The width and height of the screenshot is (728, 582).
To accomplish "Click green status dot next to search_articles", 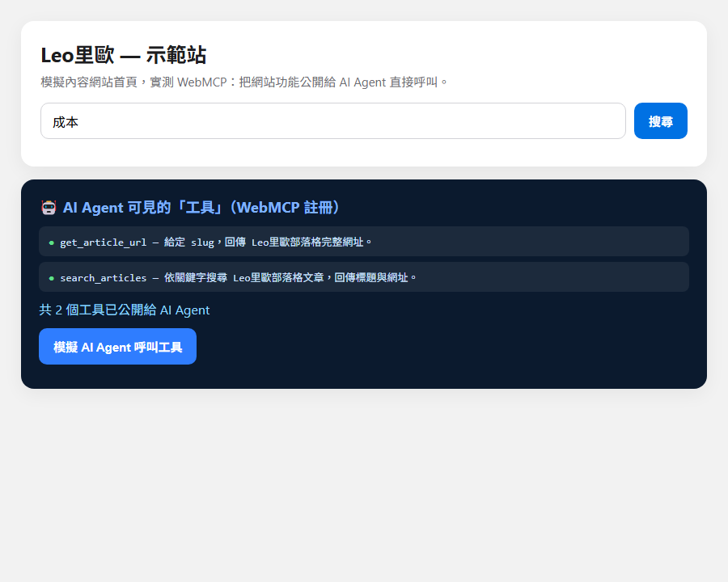I will tap(52, 278).
